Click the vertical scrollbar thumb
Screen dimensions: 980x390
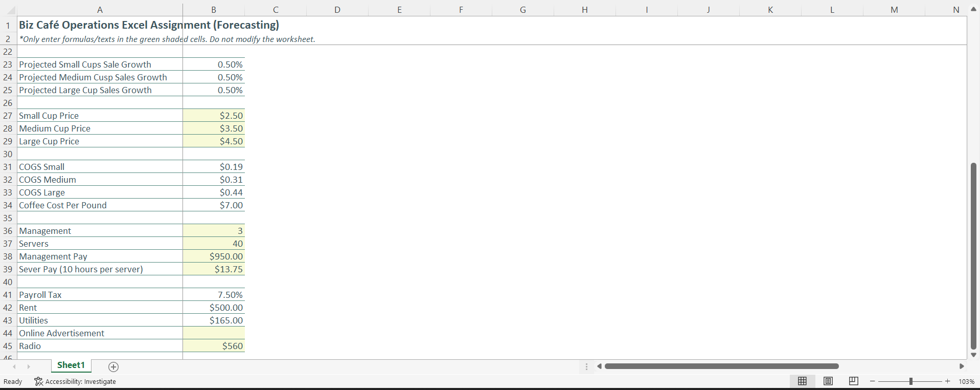[x=973, y=256]
